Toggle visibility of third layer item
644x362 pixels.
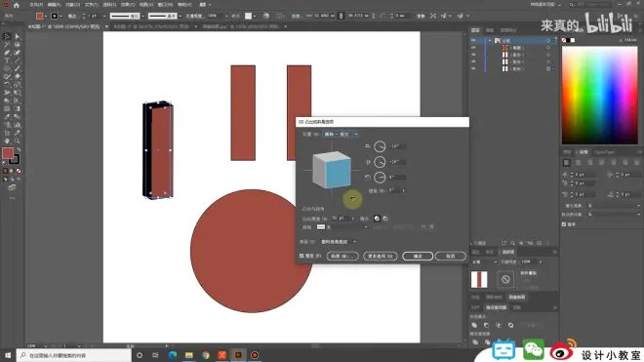[473, 55]
